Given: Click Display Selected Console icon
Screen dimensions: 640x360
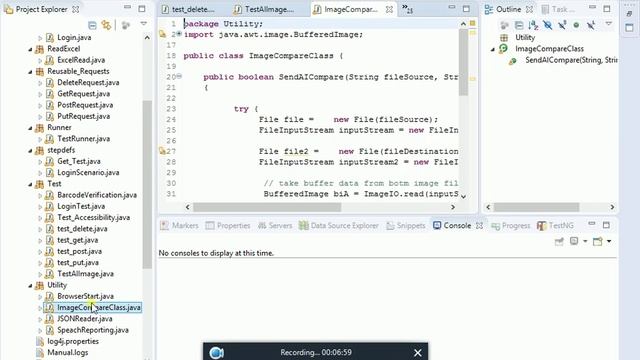Looking at the screenshot, I should pos(574,241).
